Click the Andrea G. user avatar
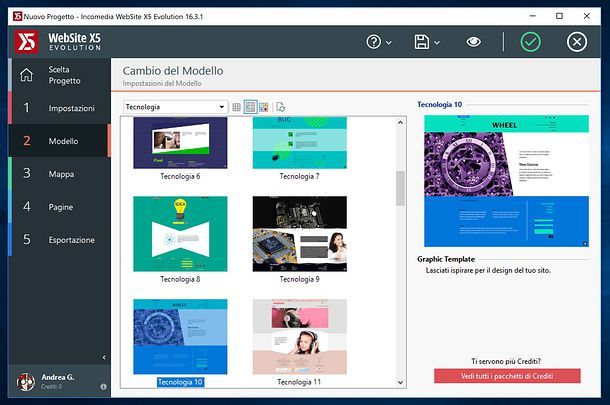Screen dimensions: 610x405 pos(26,382)
